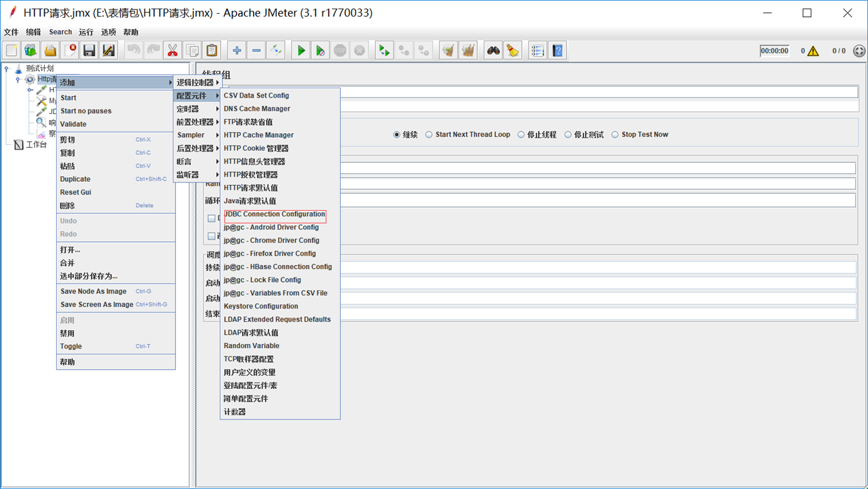Click Save Node As Image
This screenshot has height=489, width=868.
[x=116, y=291]
